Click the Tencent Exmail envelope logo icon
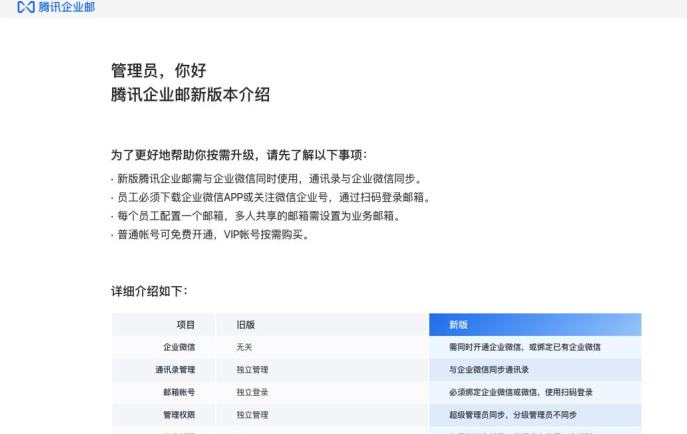The width and height of the screenshot is (687, 434). click(x=26, y=7)
